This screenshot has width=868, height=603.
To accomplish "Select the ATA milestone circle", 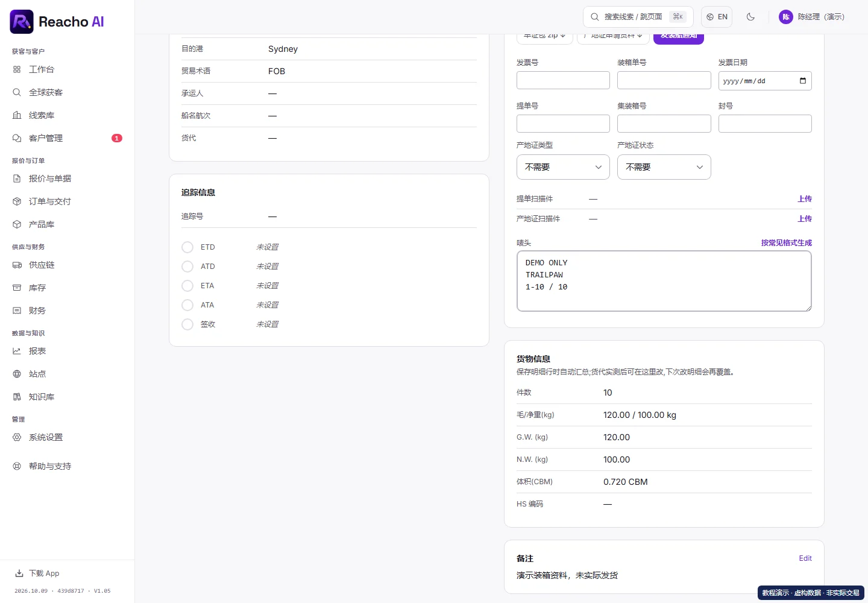I will tap(187, 305).
